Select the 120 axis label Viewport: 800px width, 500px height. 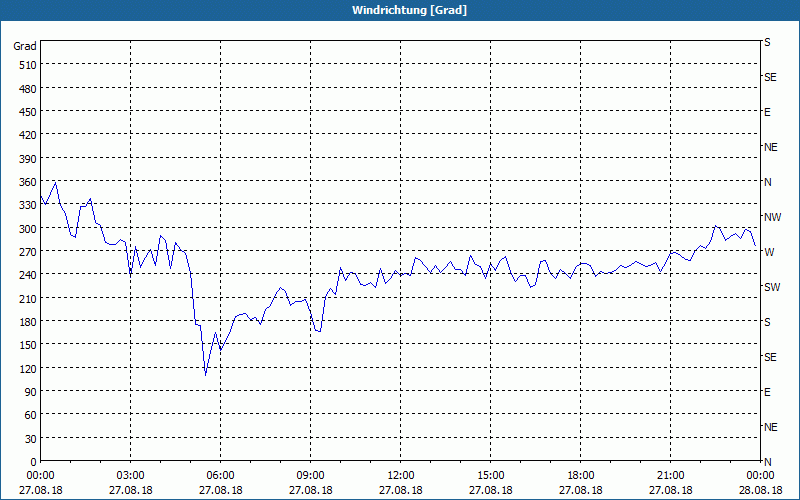(x=28, y=368)
